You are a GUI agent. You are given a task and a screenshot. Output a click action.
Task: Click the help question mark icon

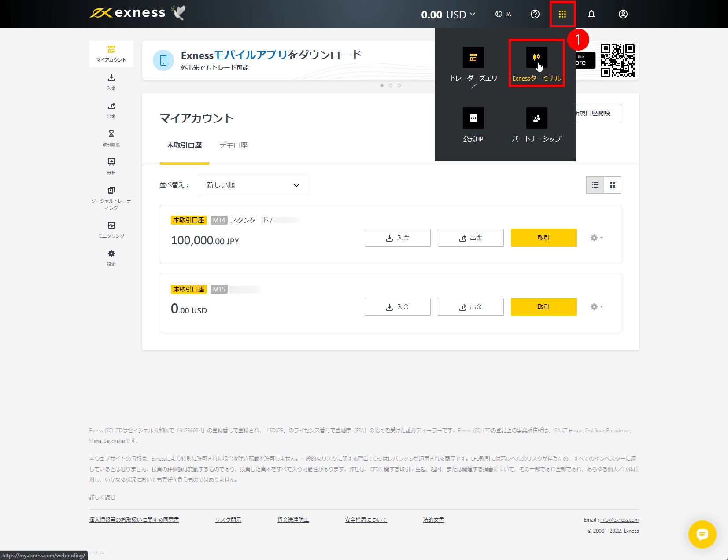(x=535, y=14)
